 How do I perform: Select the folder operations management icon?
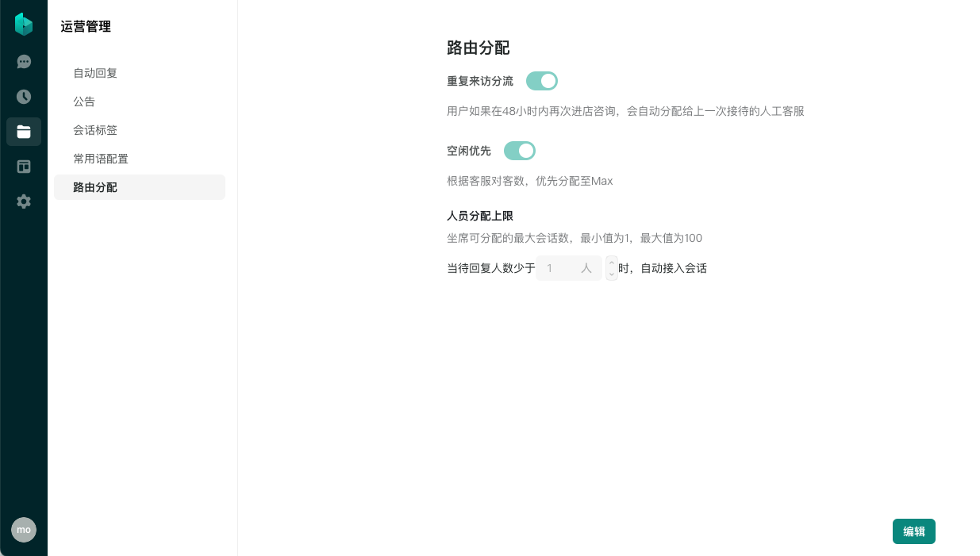24,132
